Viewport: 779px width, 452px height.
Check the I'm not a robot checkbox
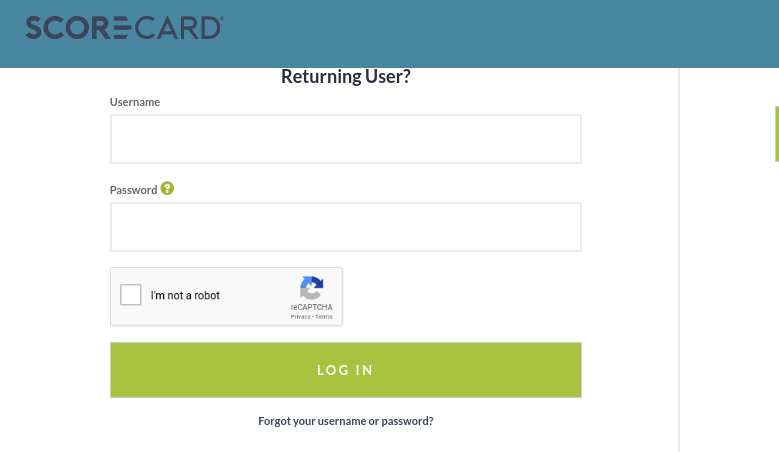[x=130, y=295]
